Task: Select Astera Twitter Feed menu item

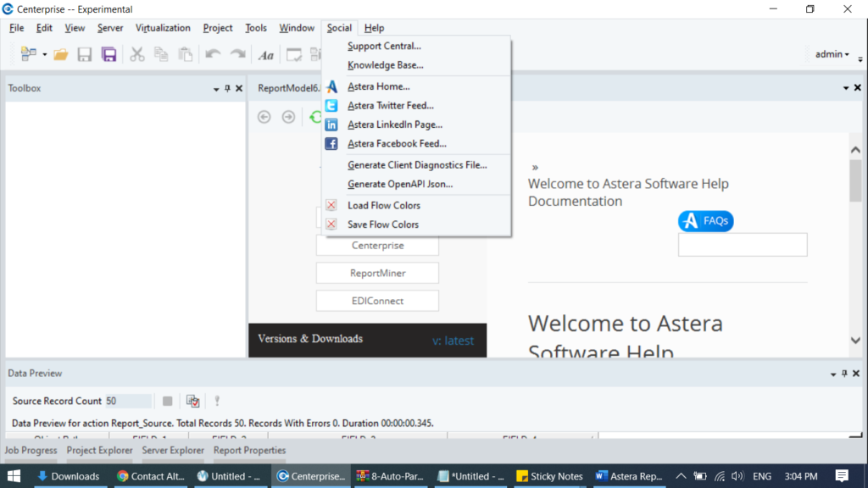Action: click(390, 106)
